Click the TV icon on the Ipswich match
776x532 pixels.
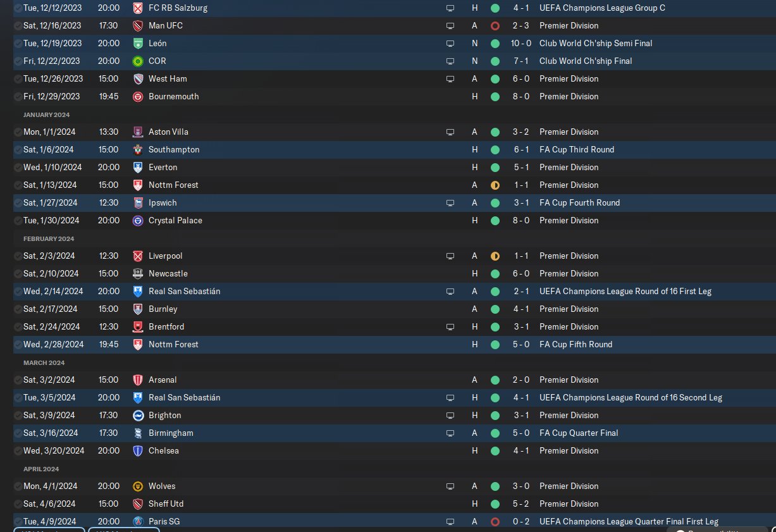450,203
